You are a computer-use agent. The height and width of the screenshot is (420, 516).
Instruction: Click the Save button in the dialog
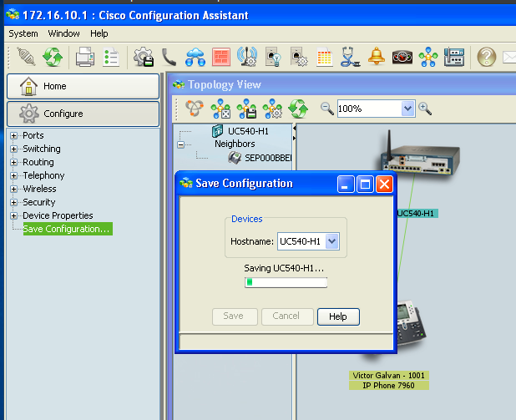[235, 316]
